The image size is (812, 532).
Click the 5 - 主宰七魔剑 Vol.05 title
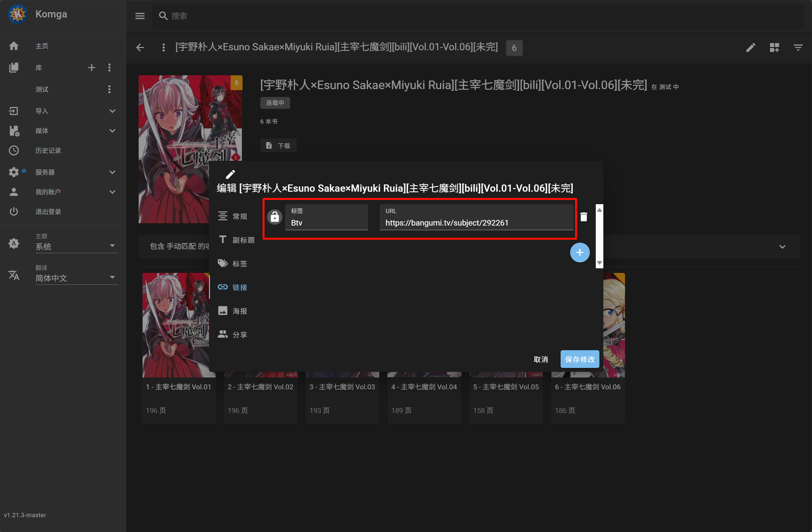point(506,387)
